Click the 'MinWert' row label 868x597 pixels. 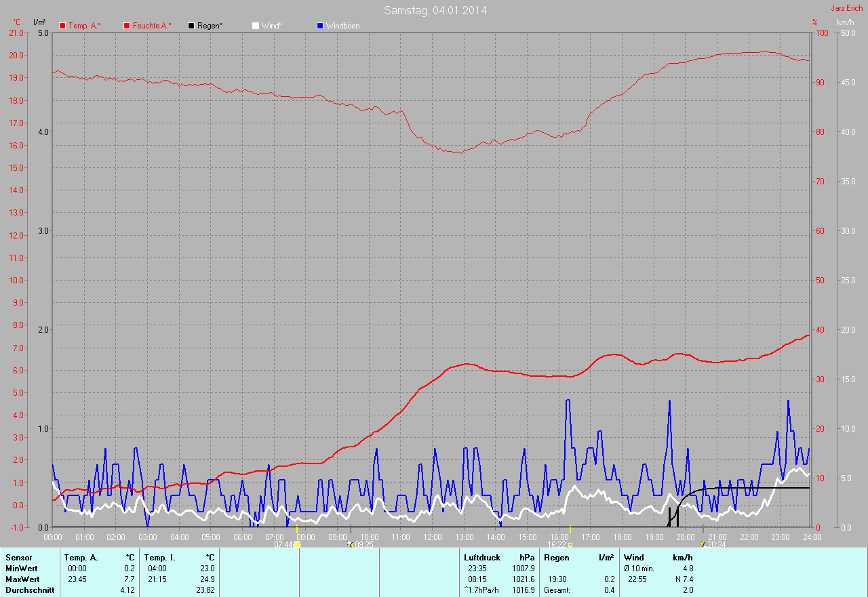click(22, 568)
